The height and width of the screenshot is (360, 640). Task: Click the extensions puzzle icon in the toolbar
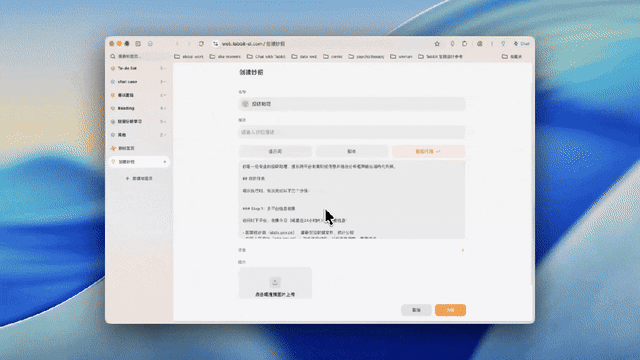tap(464, 44)
